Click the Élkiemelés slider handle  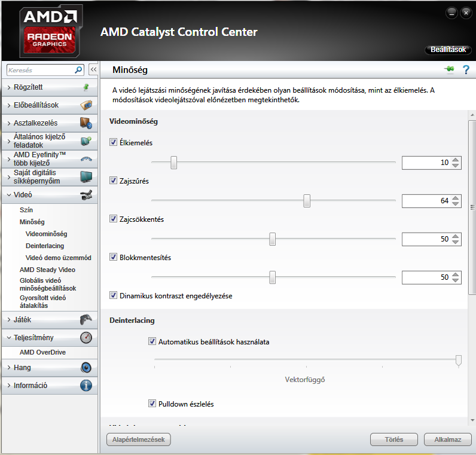pos(173,163)
